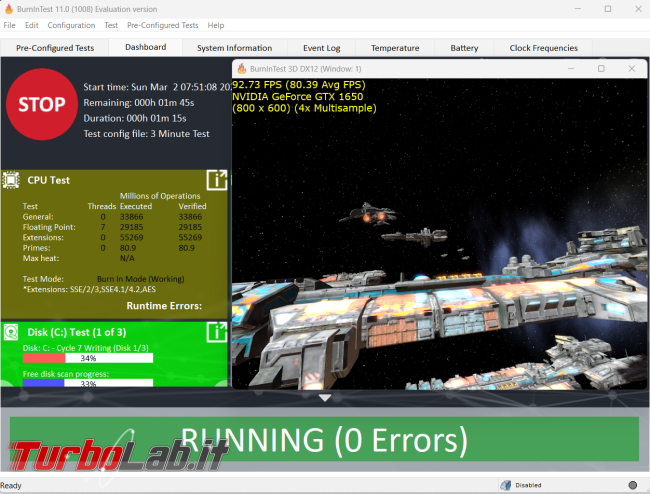The width and height of the screenshot is (650, 494).
Task: Click the General row label in CPU Test
Action: coord(38,217)
